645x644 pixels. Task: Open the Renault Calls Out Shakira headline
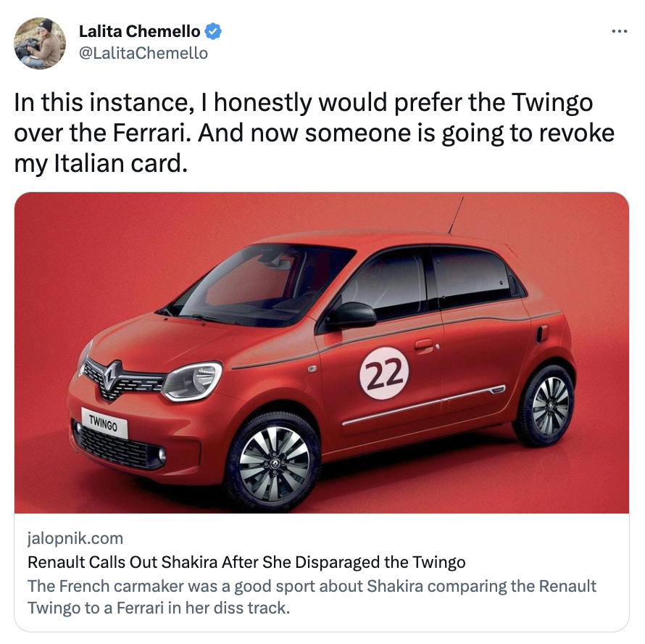(x=246, y=562)
